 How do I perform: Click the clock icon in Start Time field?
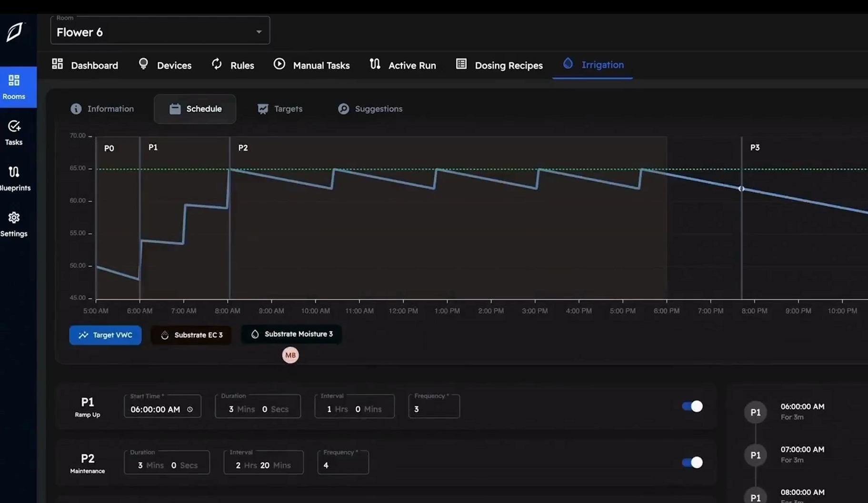coord(190,409)
